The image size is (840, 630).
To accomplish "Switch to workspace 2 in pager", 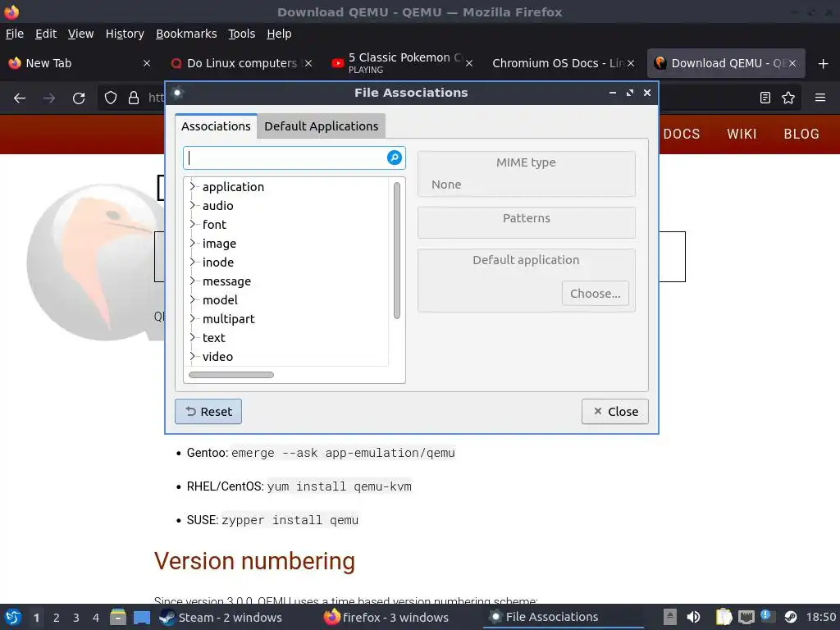I will [57, 618].
